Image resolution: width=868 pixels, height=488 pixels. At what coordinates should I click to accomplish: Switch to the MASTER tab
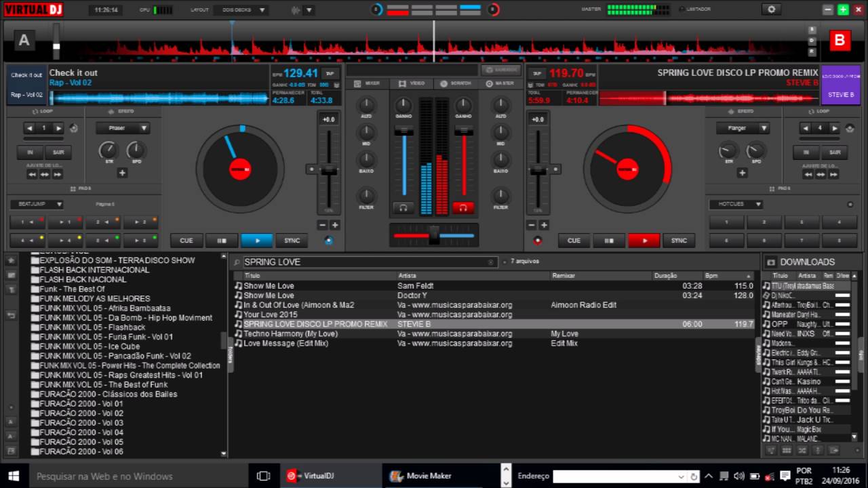click(500, 83)
